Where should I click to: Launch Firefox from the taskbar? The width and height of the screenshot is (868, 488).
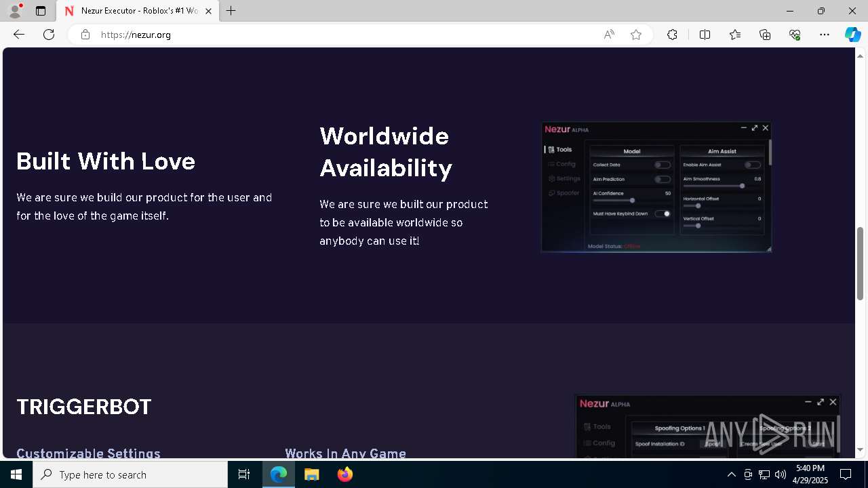pos(344,474)
